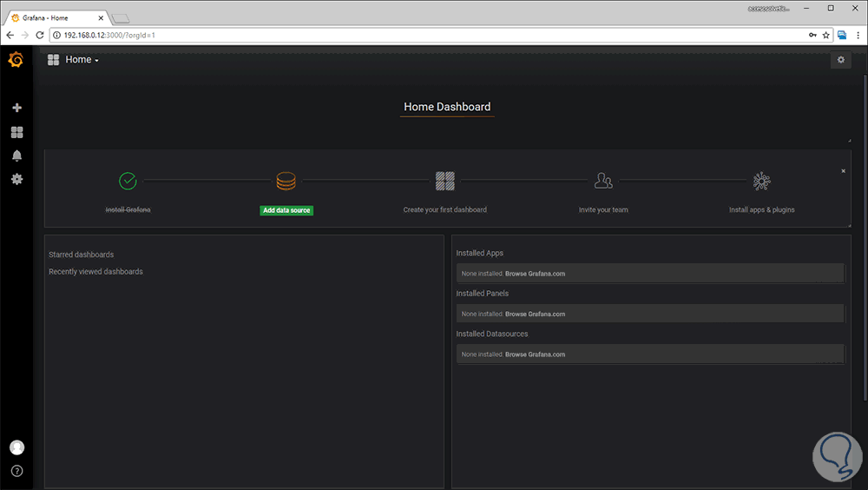Click the page vertical scrollbar
868x490 pixels.
click(865, 237)
